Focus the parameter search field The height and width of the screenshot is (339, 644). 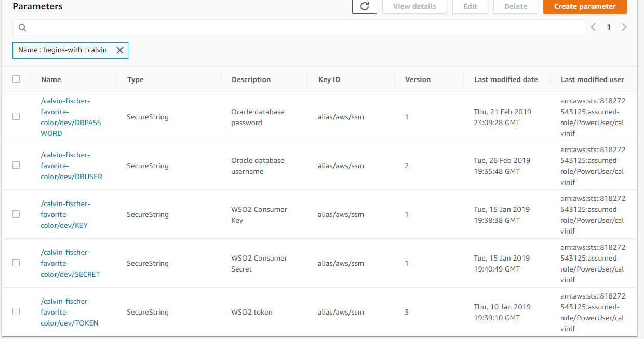click(x=299, y=28)
